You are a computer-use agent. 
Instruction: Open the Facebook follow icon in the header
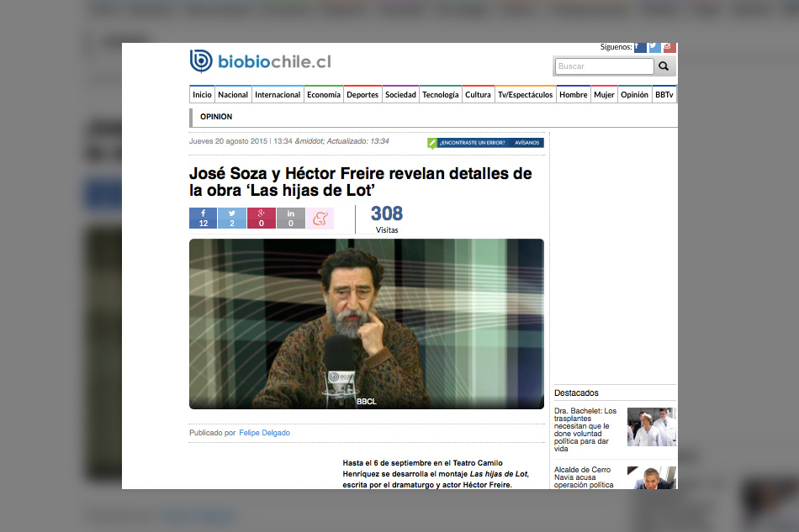click(640, 47)
